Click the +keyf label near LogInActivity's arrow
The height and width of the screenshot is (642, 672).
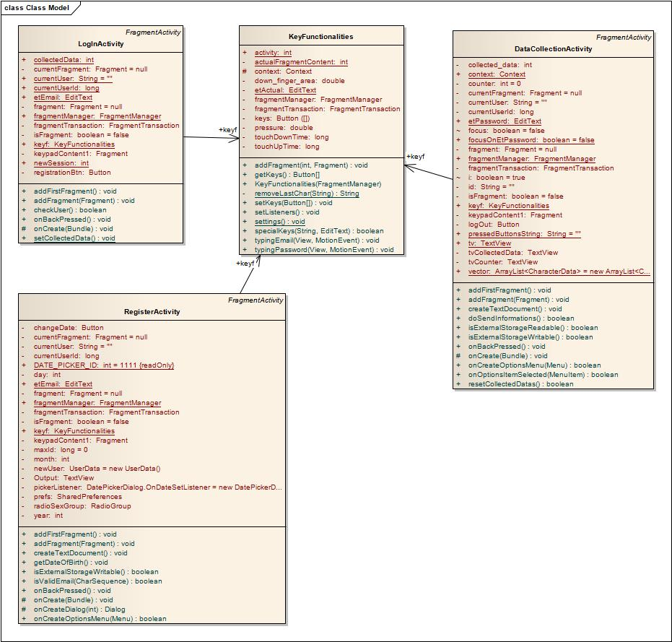tap(227, 129)
